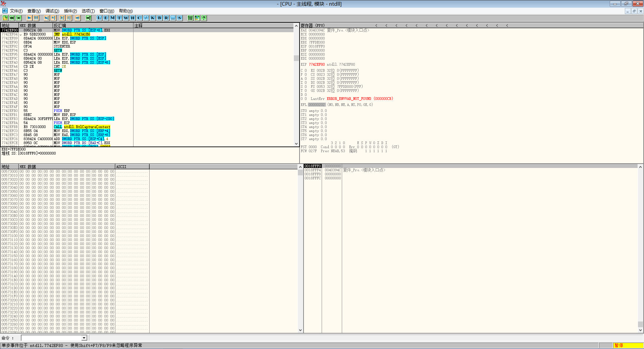
Task: Select the EIP 7742EF80 register line
Action: tap(328, 64)
